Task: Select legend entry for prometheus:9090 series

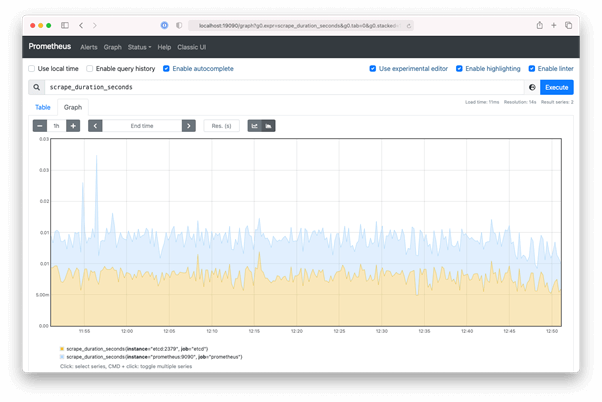Action: coord(154,357)
